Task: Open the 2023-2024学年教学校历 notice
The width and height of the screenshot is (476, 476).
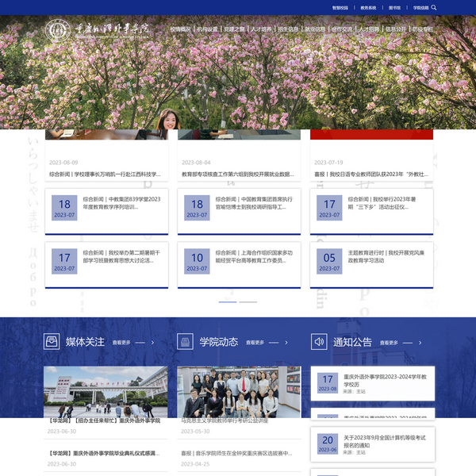Action: coord(385,380)
